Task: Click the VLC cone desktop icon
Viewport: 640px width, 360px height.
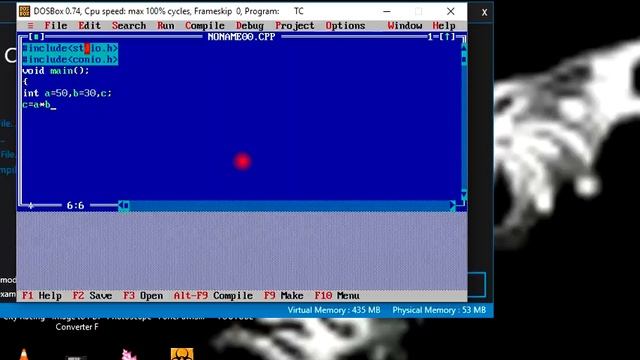Action: (x=24, y=354)
